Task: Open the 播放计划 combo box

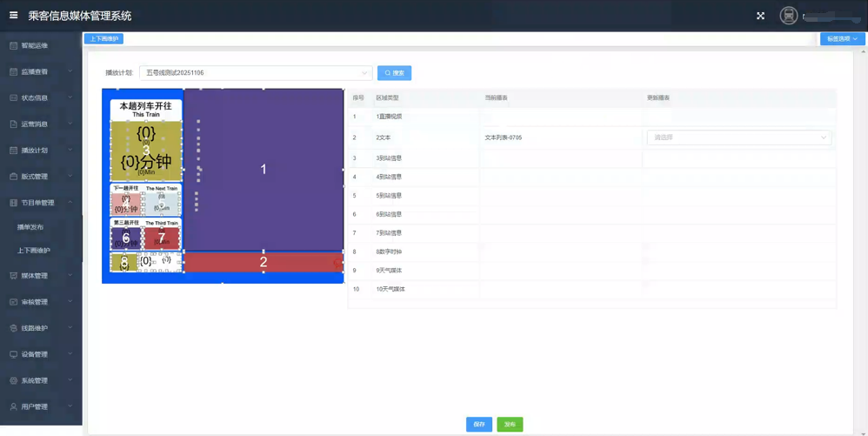Action: point(256,73)
